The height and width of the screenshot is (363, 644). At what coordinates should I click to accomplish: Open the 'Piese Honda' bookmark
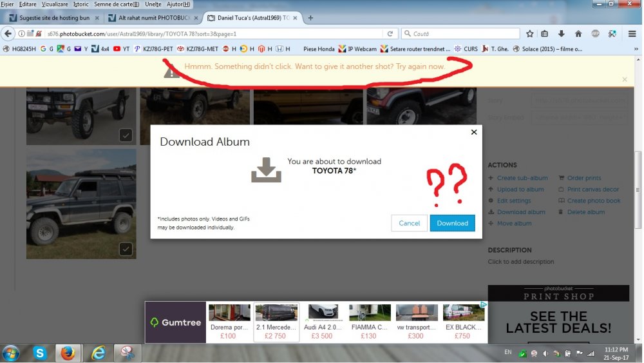tap(318, 48)
